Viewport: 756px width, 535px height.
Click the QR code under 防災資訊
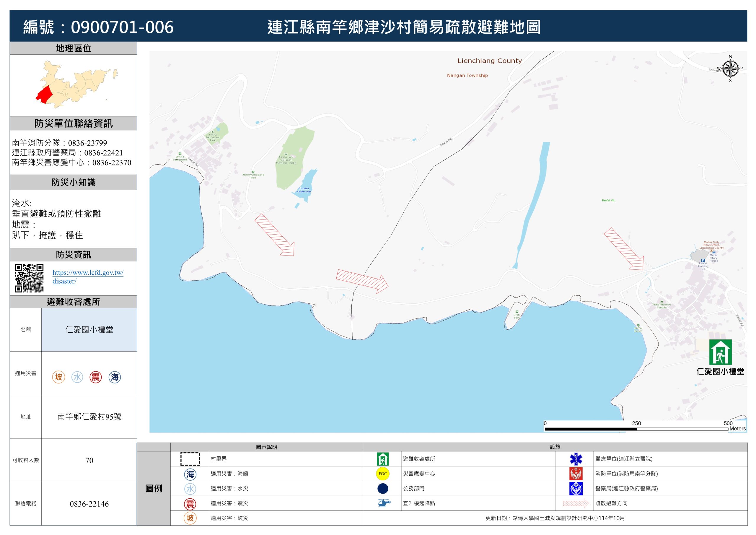[29, 278]
